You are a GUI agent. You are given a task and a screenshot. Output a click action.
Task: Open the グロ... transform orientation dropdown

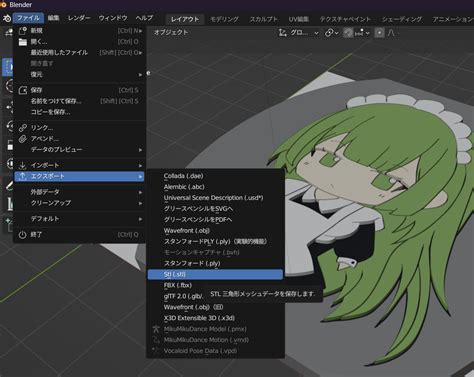tap(299, 33)
